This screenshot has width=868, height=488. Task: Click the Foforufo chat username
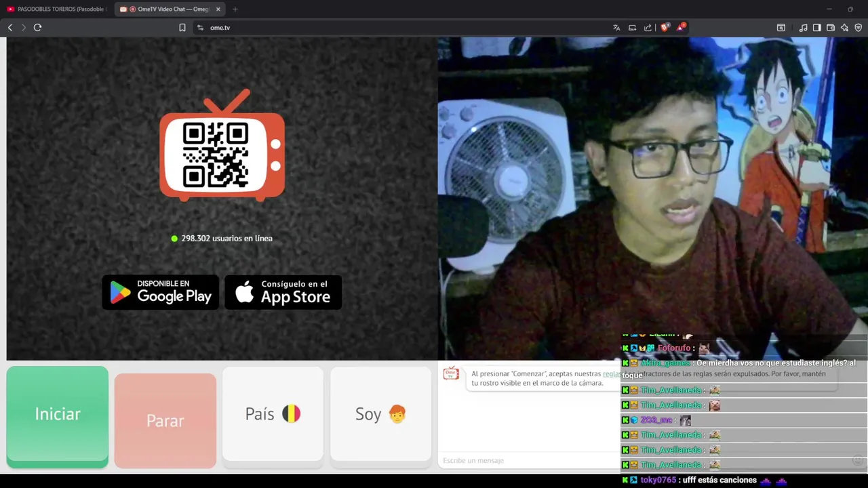tap(673, 348)
